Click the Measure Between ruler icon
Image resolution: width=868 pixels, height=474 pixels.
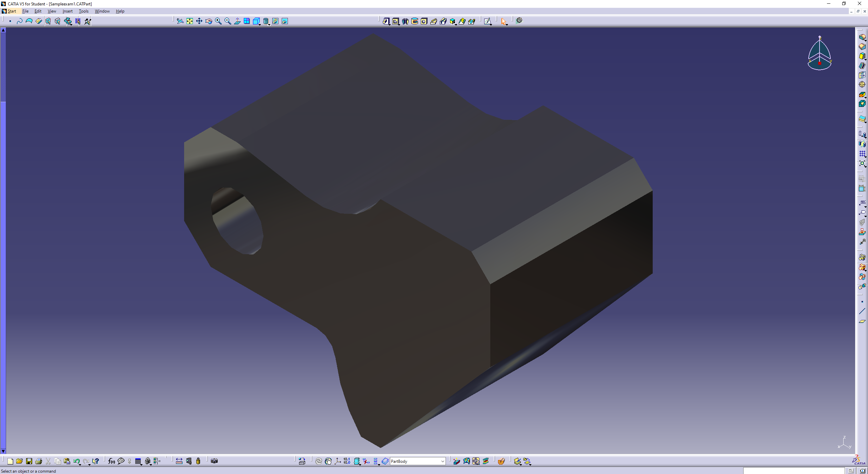[x=179, y=461]
